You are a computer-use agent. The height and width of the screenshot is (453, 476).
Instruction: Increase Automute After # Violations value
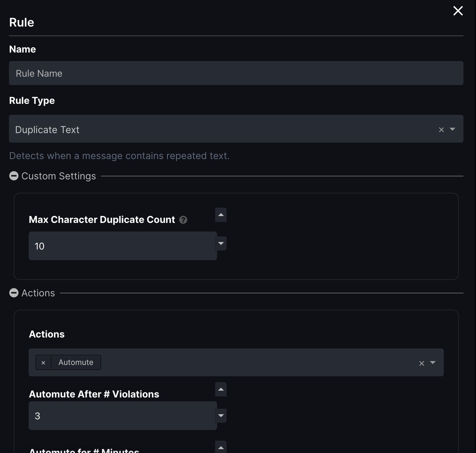click(221, 389)
